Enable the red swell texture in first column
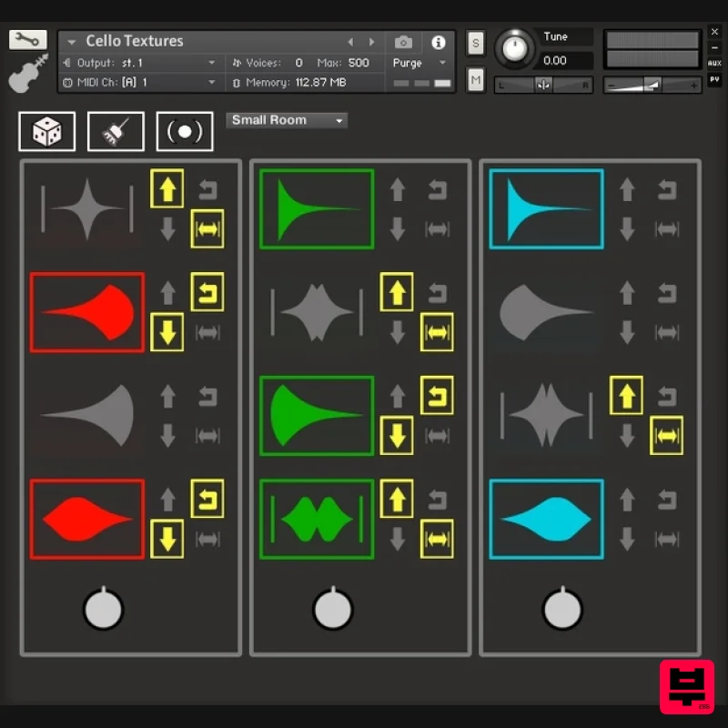This screenshot has width=728, height=728. (x=87, y=312)
